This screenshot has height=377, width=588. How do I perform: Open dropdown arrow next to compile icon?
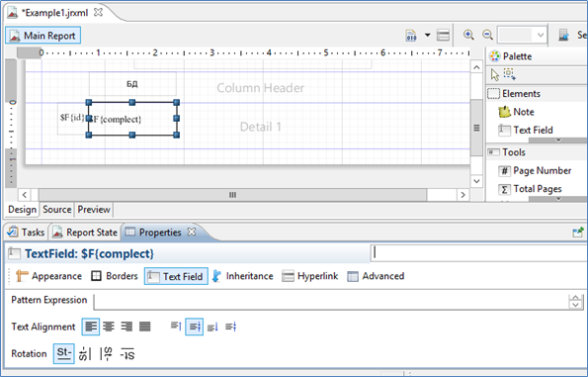428,36
